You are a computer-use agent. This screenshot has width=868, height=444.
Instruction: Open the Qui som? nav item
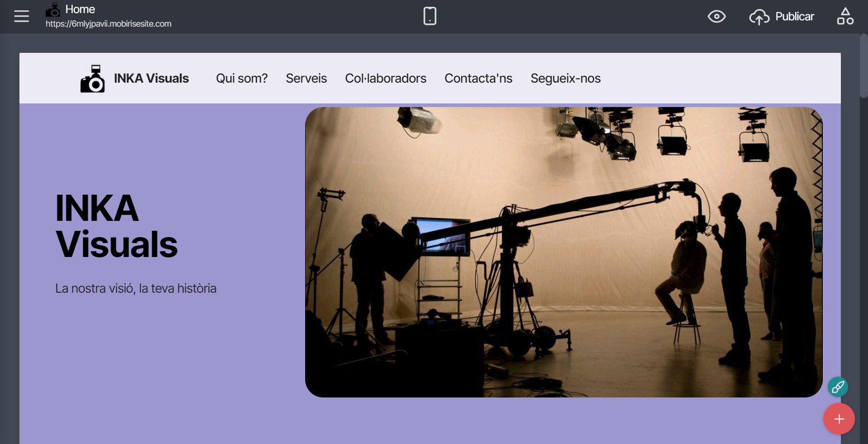coord(241,79)
